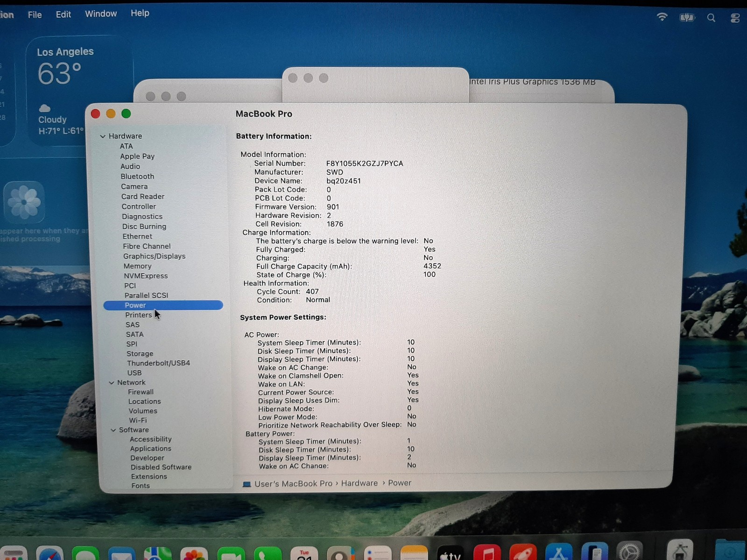This screenshot has height=560, width=747.
Task: Select Extensions in the sidebar
Action: (149, 476)
